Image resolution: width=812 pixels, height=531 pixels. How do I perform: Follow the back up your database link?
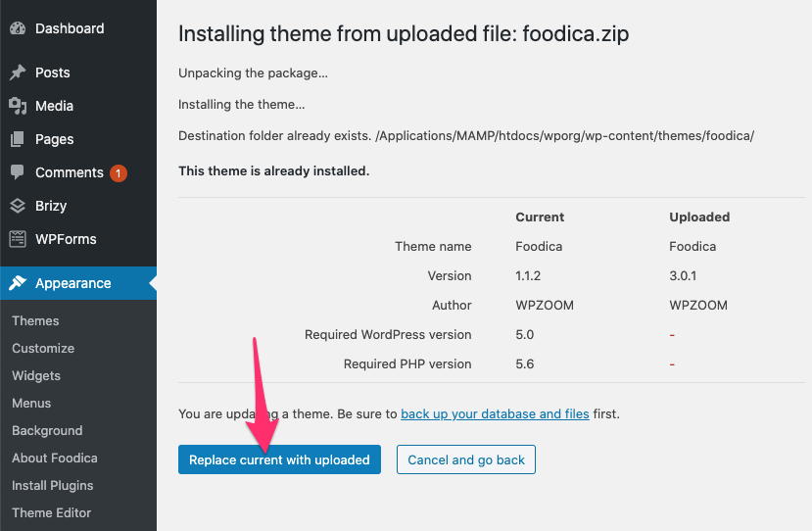(x=495, y=413)
